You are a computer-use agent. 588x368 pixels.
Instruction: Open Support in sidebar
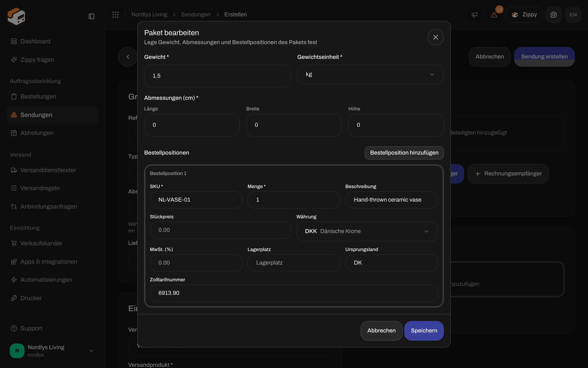tap(52, 328)
